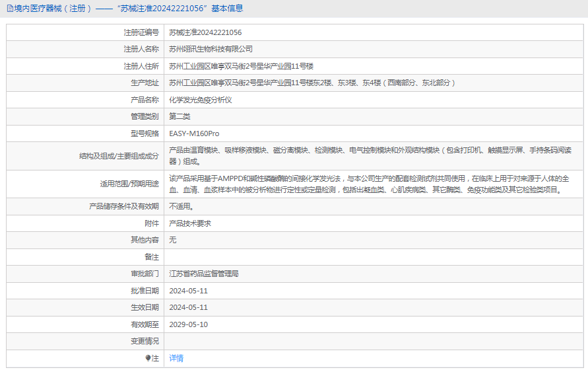This screenshot has height=374, width=588.
Task: Click the 批准日期 row label
Action: coord(145,291)
